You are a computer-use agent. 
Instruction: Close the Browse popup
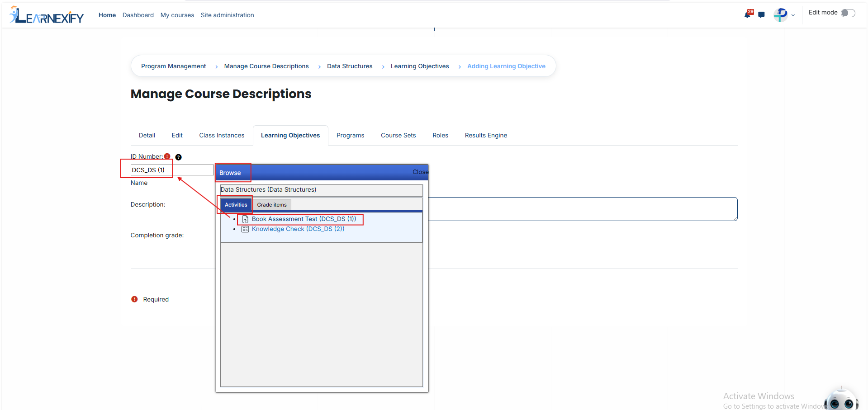(420, 172)
